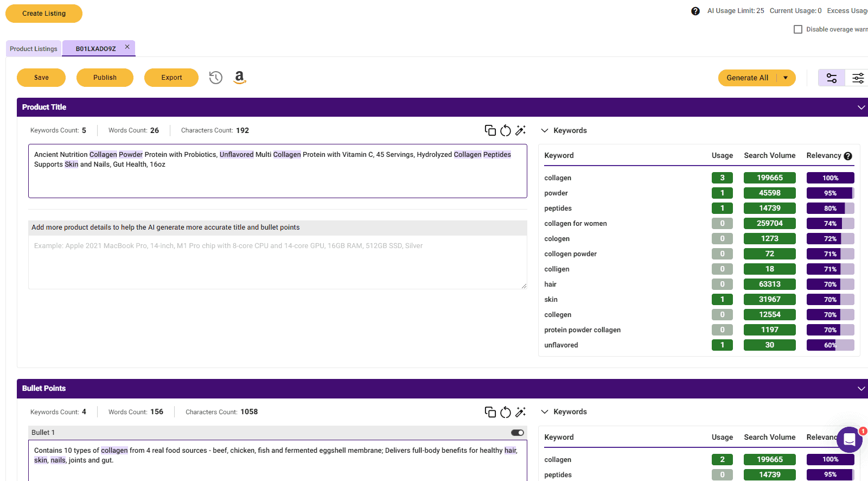
Task: Copy the Bullet Points text
Action: (x=490, y=412)
